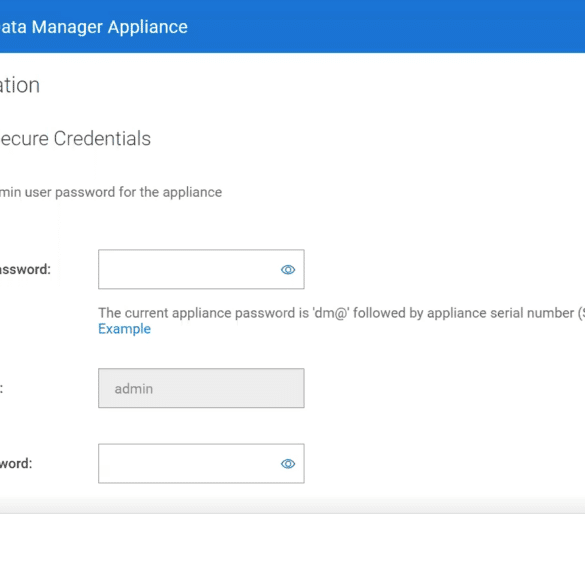The image size is (585, 585).
Task: Select the Secure Credentials section heading
Action: coord(75,138)
